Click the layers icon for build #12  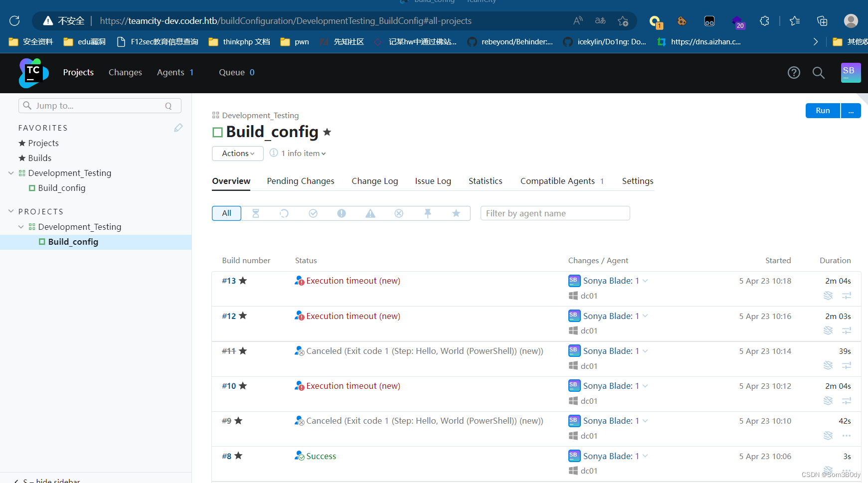click(828, 330)
